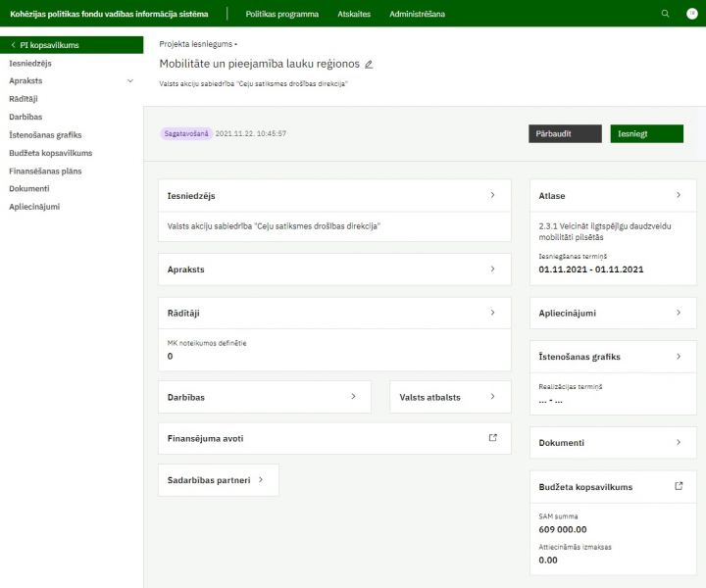Expand the Īstenošanas grafiks card chevron

coord(678,356)
